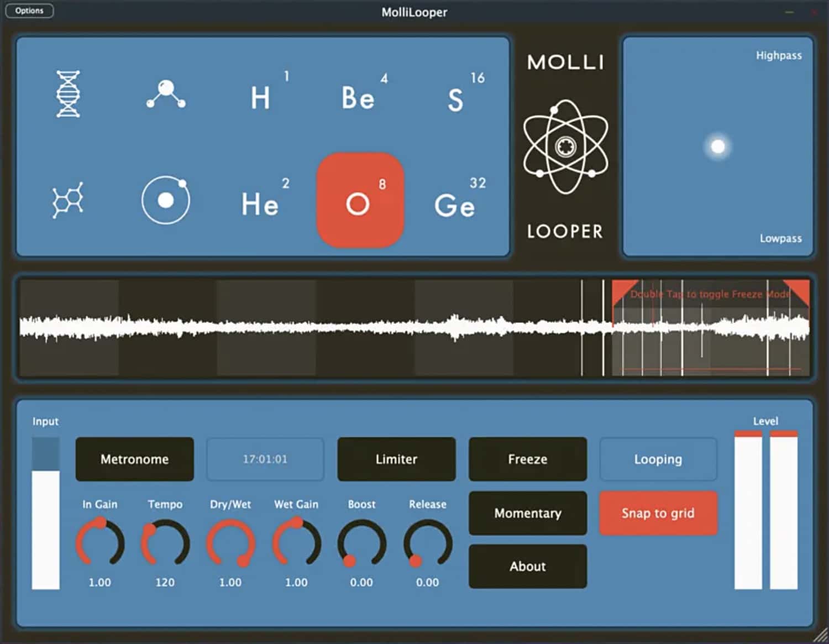The width and height of the screenshot is (829, 644).
Task: Click the Tempo value 120
Action: [x=165, y=582]
